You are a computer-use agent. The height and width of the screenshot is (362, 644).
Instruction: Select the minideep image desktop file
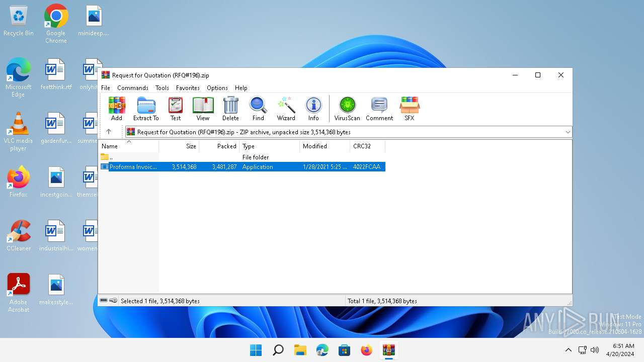tap(94, 21)
